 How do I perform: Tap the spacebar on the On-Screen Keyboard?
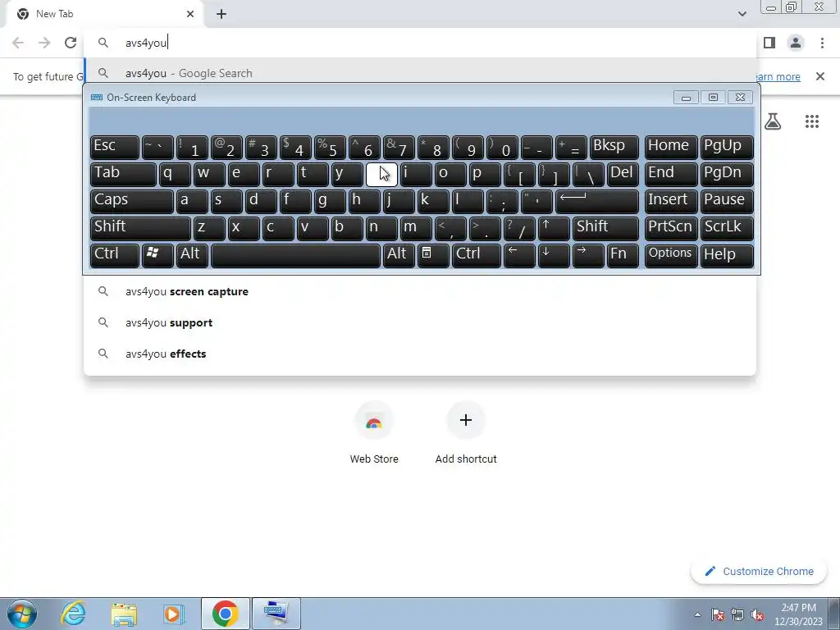(295, 255)
